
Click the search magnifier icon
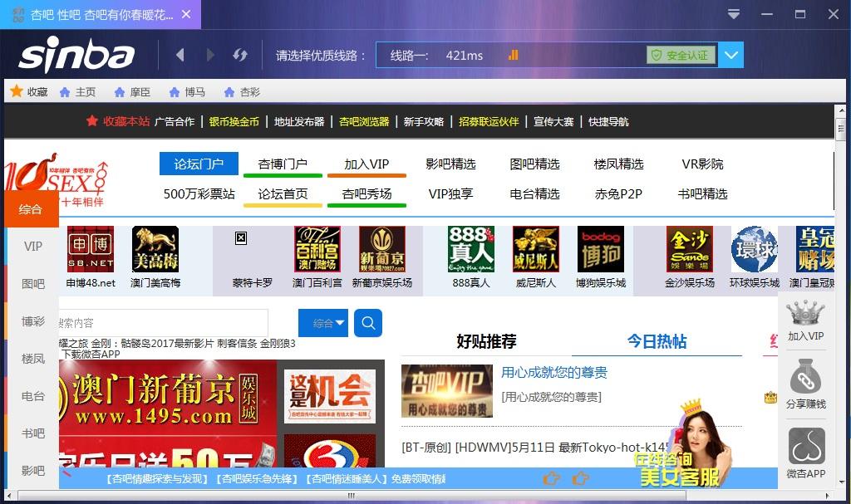tap(368, 324)
